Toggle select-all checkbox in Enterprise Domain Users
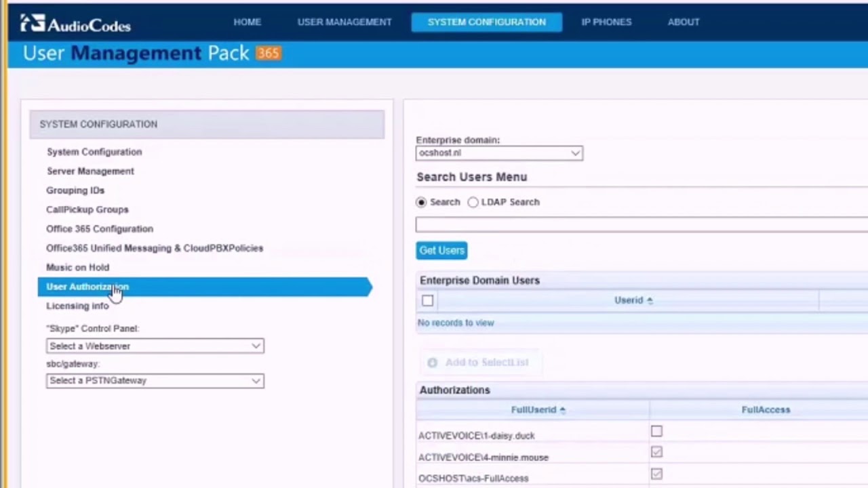Viewport: 868px width, 488px height. [x=427, y=300]
